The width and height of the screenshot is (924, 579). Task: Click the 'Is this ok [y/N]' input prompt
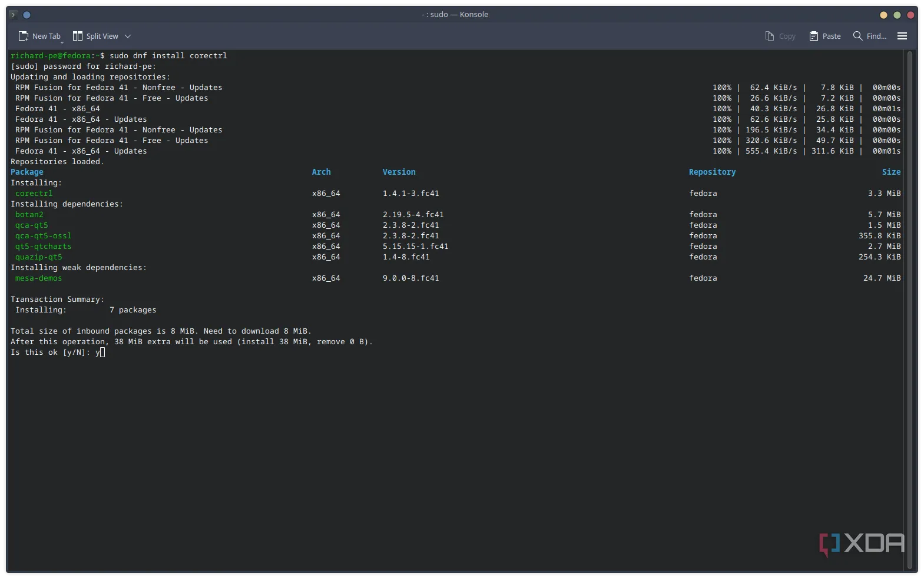click(x=57, y=352)
